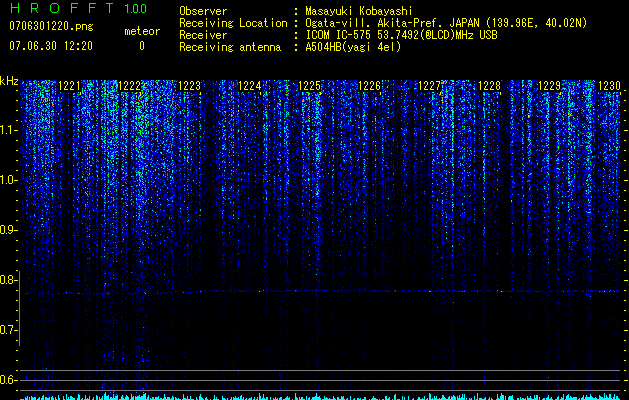
Task: Click time marker 1222
Action: (x=130, y=86)
